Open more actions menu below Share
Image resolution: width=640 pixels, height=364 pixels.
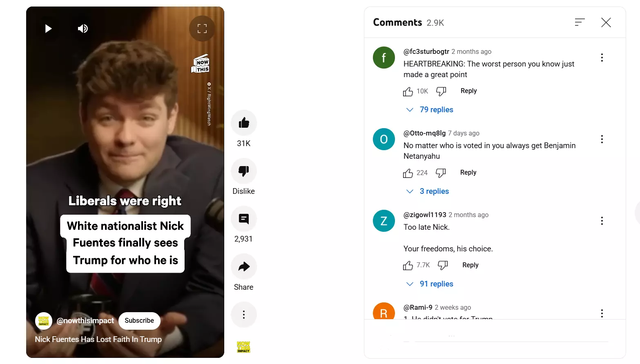(244, 315)
